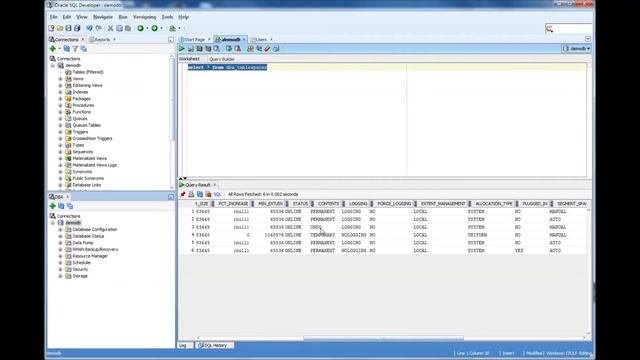Open the Versioning menu
Viewport: 640px width, 360px height.
[x=144, y=17]
